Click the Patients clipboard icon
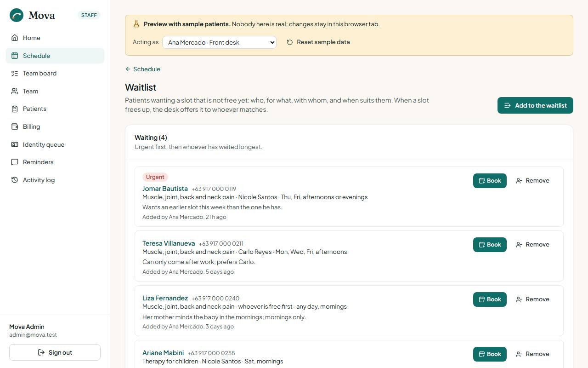 [15, 109]
